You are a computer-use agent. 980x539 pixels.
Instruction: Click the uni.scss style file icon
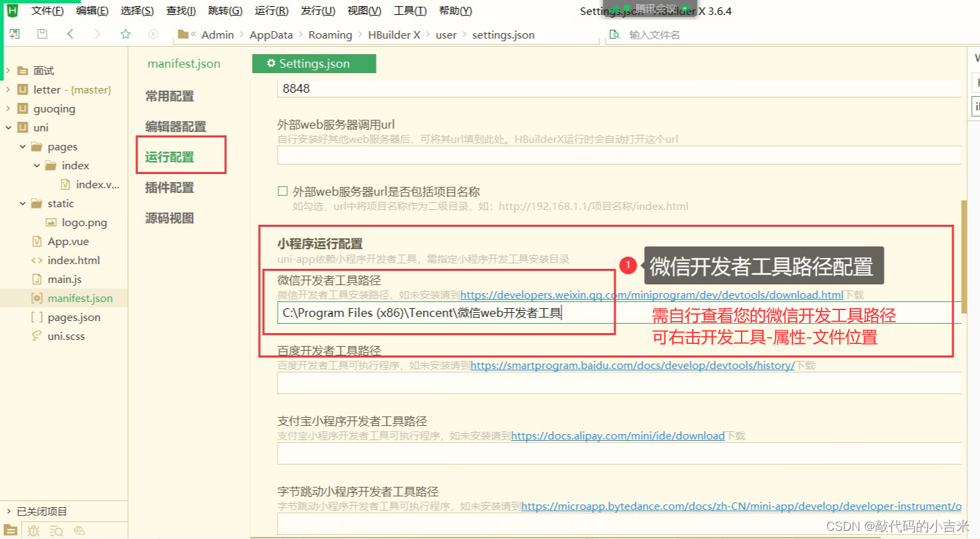(37, 336)
